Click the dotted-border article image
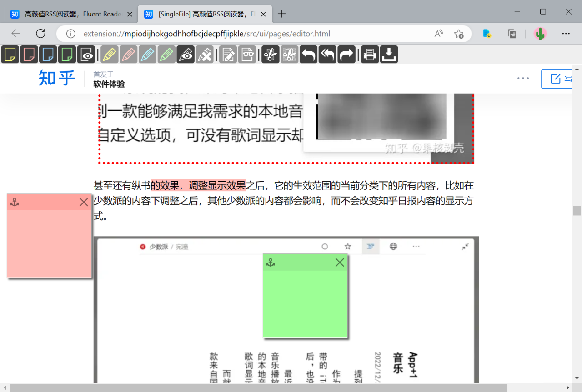582x392 pixels. pos(286,128)
